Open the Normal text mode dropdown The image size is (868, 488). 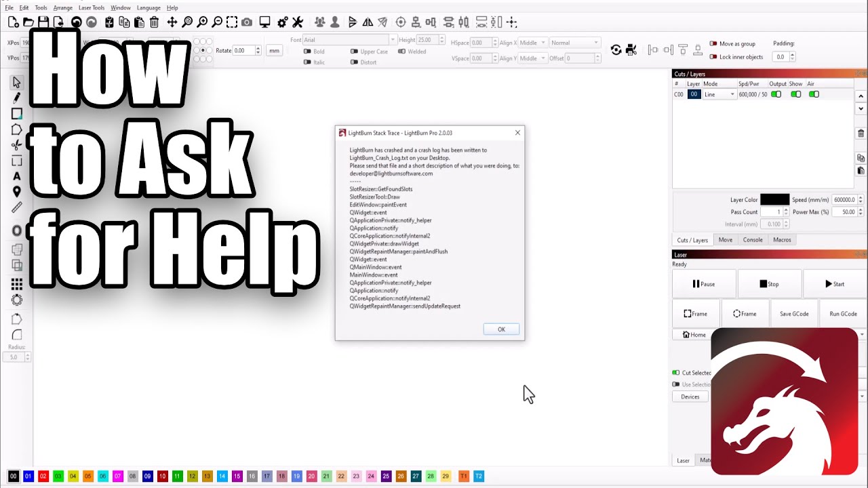click(x=575, y=43)
